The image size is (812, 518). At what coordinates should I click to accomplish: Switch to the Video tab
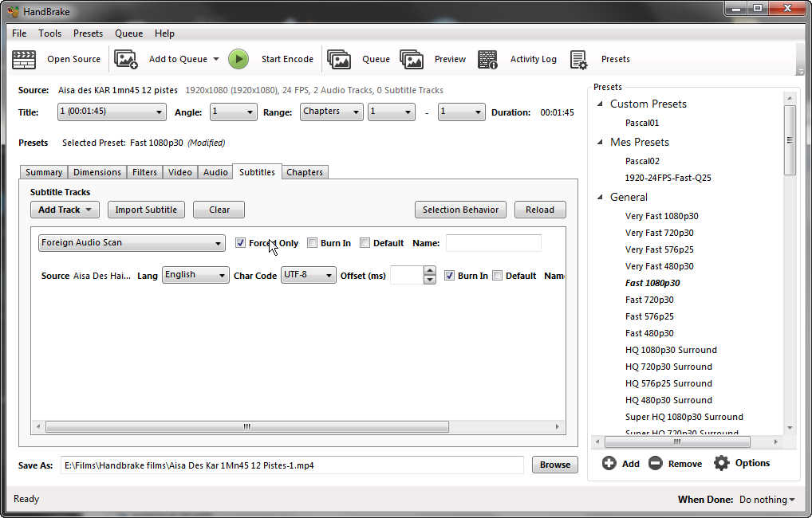[180, 172]
